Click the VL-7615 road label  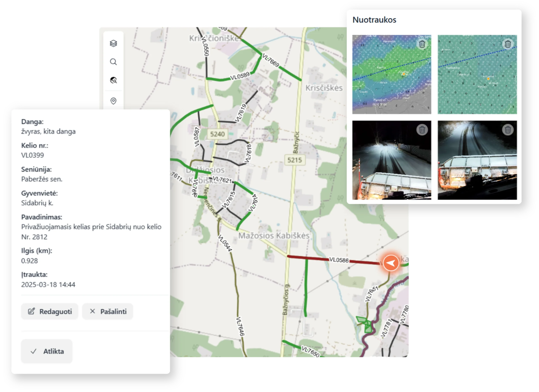click(x=228, y=200)
